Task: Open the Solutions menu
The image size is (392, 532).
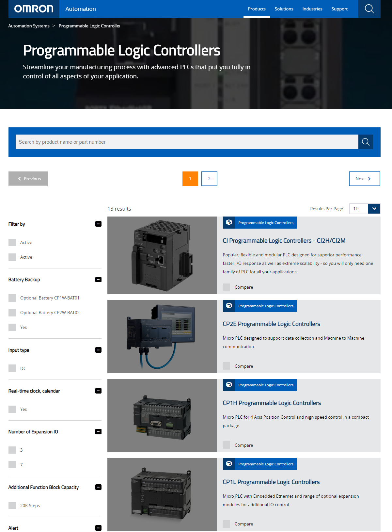Action: 284,9
